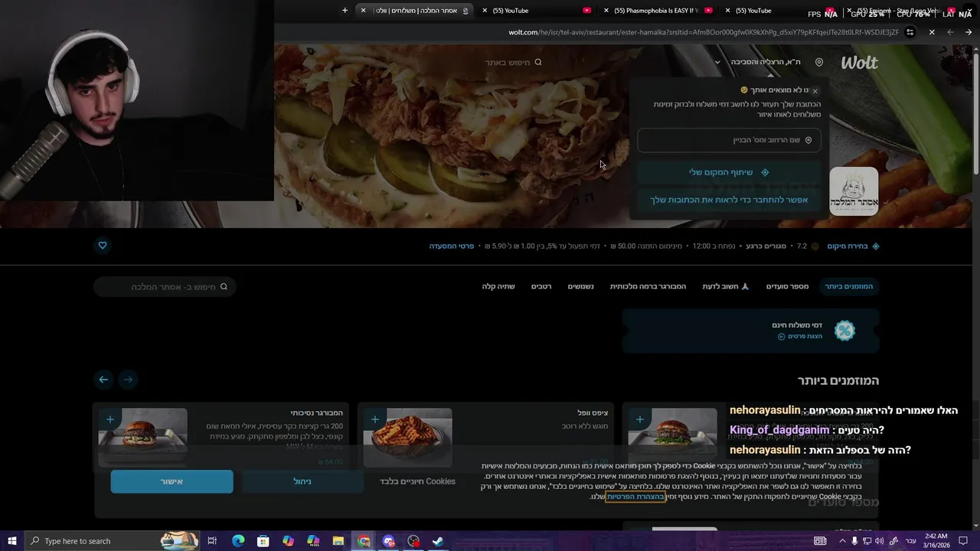The image size is (980, 551).
Task: Select the חשוב לדעת category tab
Action: (x=726, y=286)
